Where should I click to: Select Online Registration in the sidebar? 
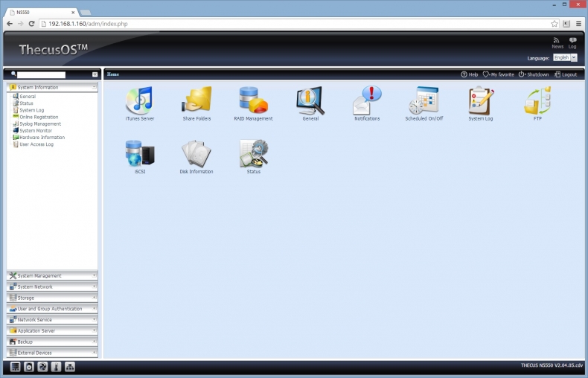coord(39,117)
